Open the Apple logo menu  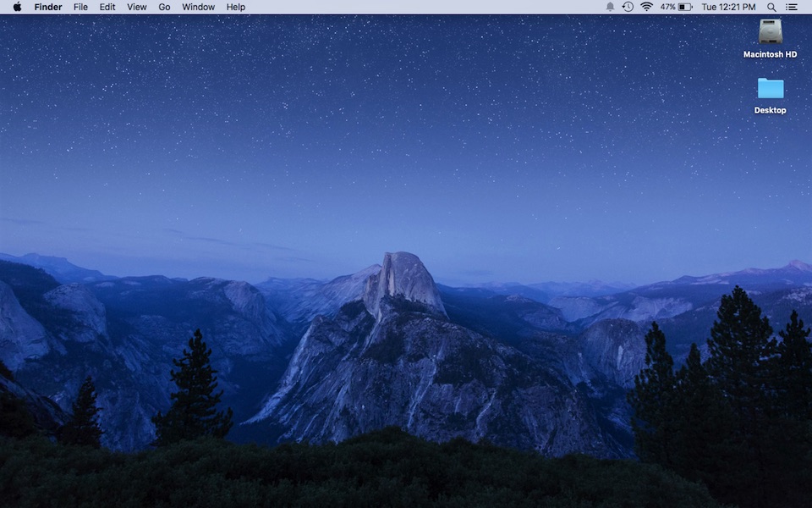[17, 7]
